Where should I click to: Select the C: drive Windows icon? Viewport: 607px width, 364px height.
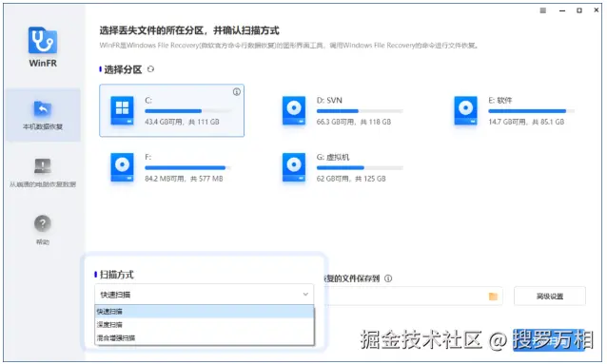point(123,110)
